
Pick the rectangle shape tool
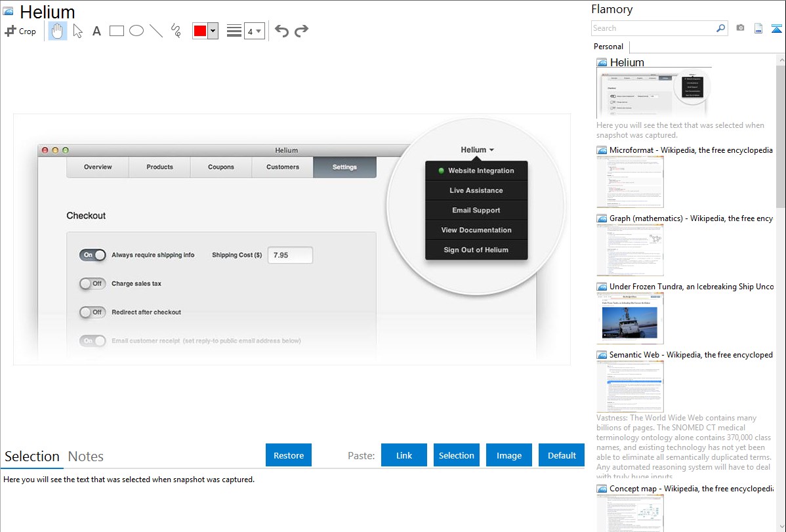coord(117,31)
